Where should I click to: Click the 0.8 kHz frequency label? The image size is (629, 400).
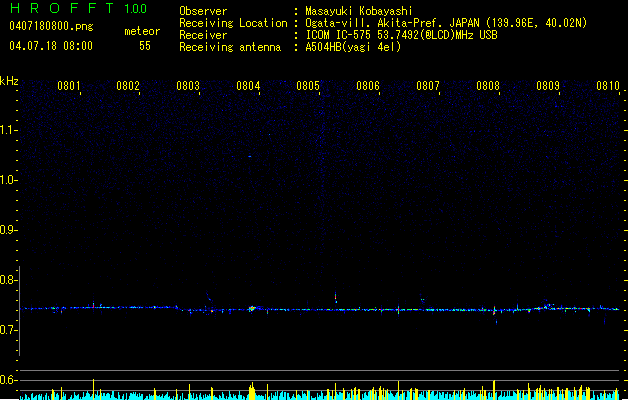click(8, 280)
